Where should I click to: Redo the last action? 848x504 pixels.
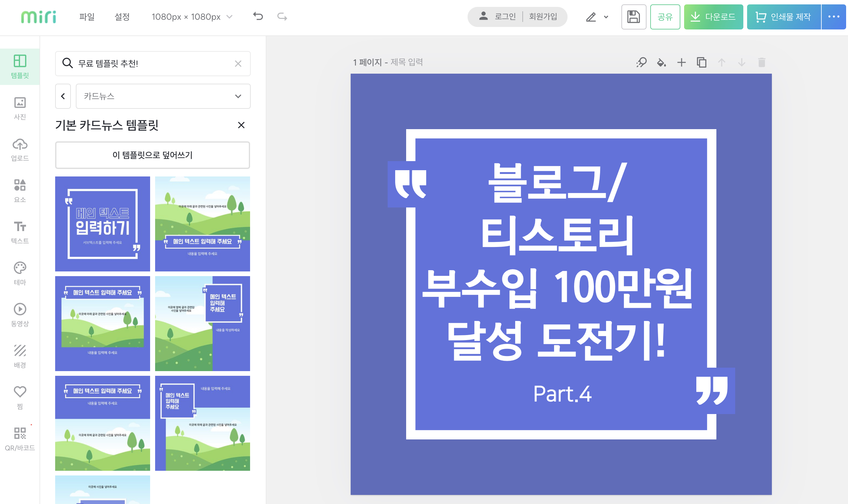click(x=282, y=16)
